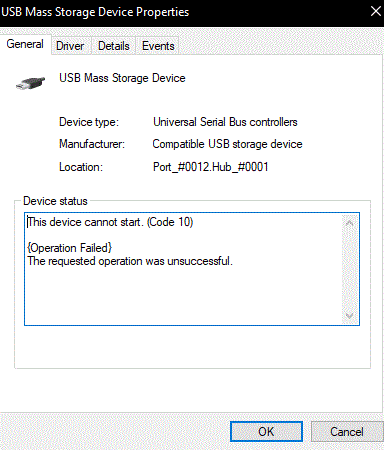The width and height of the screenshot is (384, 450).
Task: Open the Details tab
Action: [x=114, y=46]
